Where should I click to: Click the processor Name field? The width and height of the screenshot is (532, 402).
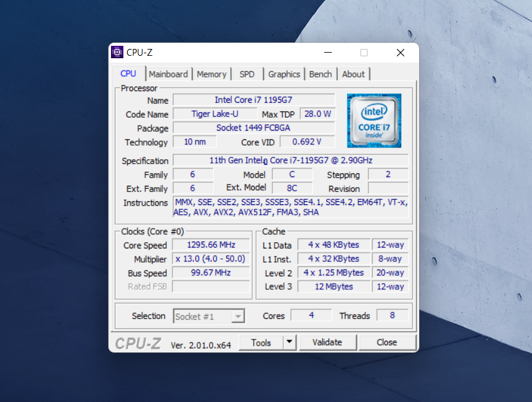254,100
